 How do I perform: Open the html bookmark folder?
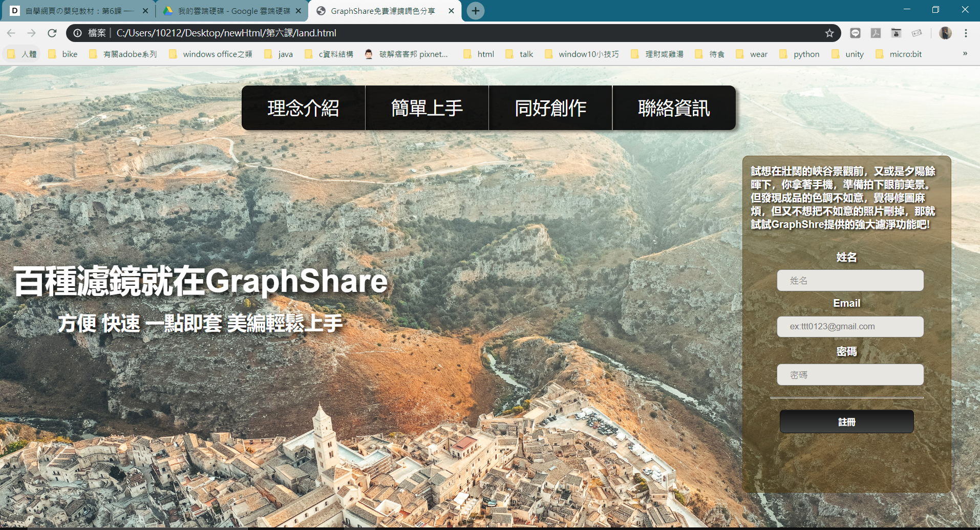coord(479,54)
